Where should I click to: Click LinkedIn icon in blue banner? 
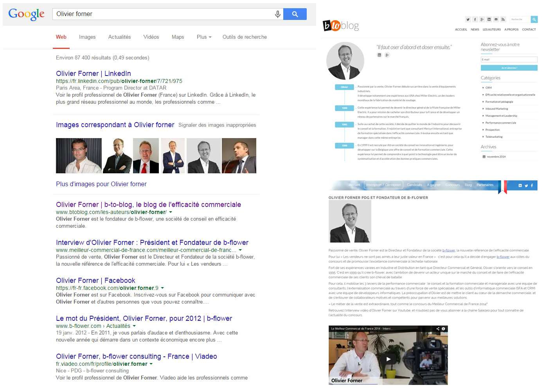pos(520,185)
